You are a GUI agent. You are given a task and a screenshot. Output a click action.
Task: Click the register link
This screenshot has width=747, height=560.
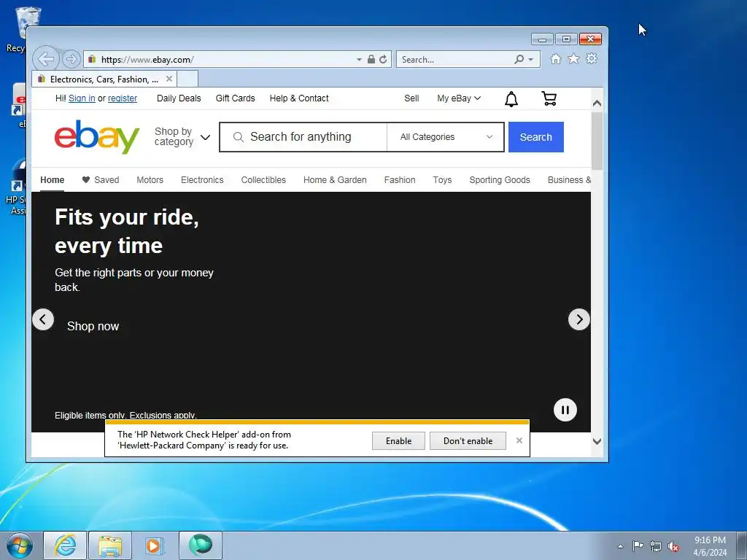[123, 98]
